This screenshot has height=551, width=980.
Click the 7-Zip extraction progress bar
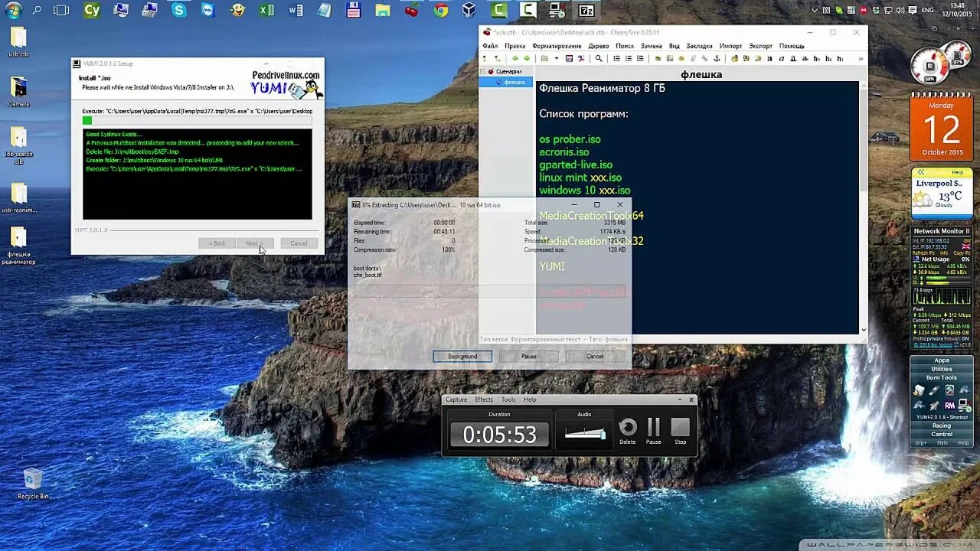(490, 292)
